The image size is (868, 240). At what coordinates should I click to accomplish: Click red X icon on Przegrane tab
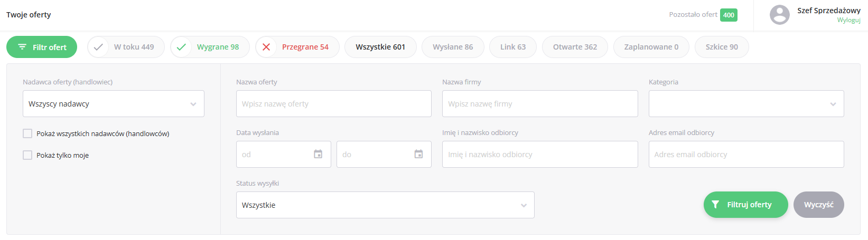(x=266, y=47)
